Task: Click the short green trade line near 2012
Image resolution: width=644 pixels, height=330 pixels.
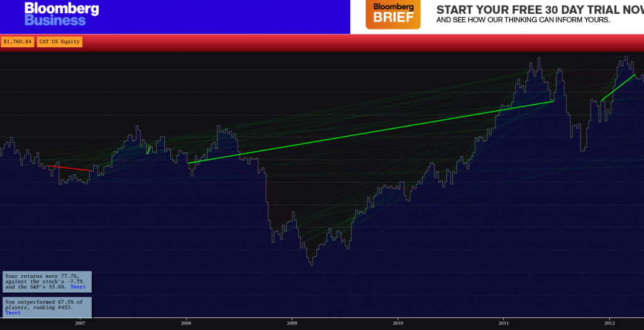Action: click(x=618, y=88)
